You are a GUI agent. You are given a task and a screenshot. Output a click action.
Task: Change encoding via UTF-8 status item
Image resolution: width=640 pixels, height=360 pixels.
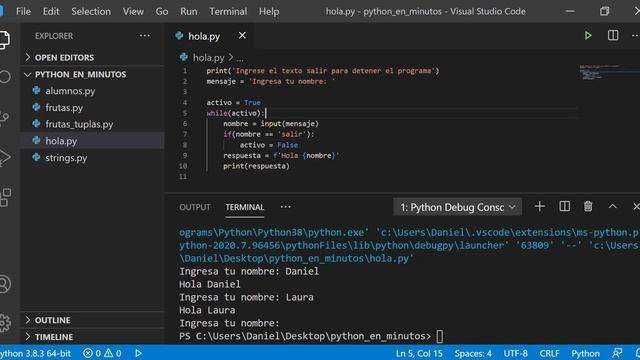(516, 353)
